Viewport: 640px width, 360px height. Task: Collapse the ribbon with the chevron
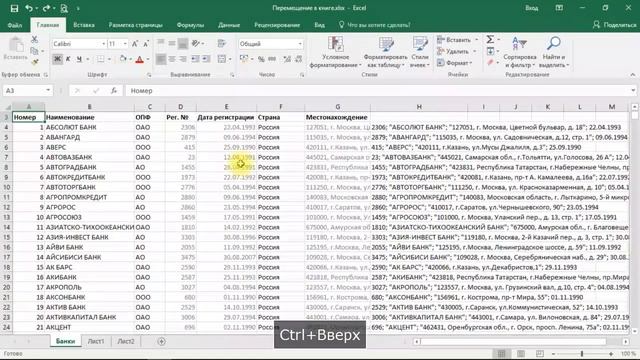pos(632,75)
